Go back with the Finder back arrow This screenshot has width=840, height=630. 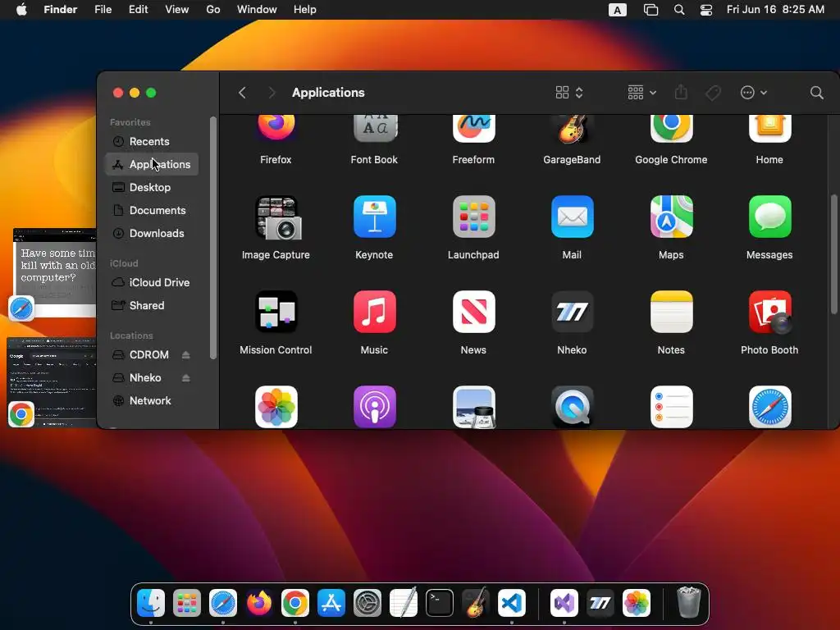242,93
